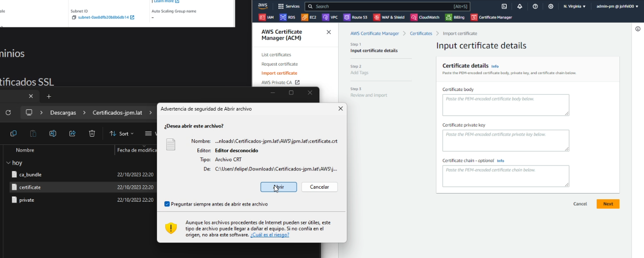Click into the Certificate chain textarea
Viewport: 644px width, 258px height.
(x=506, y=176)
